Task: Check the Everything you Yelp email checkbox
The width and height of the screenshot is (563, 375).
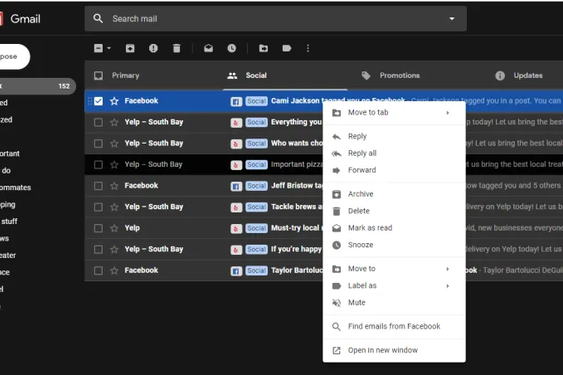Action: [x=98, y=122]
